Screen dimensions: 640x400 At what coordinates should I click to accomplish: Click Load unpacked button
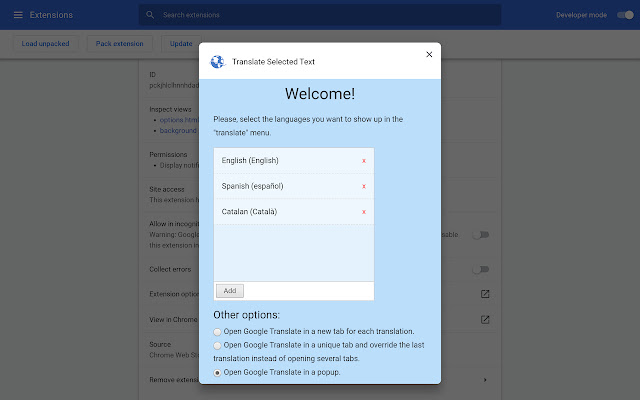[x=45, y=44]
